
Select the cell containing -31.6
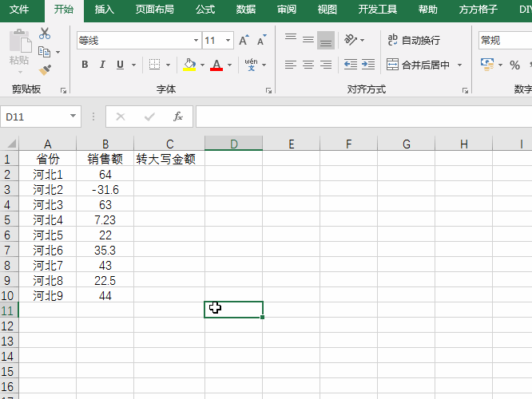[x=105, y=189]
